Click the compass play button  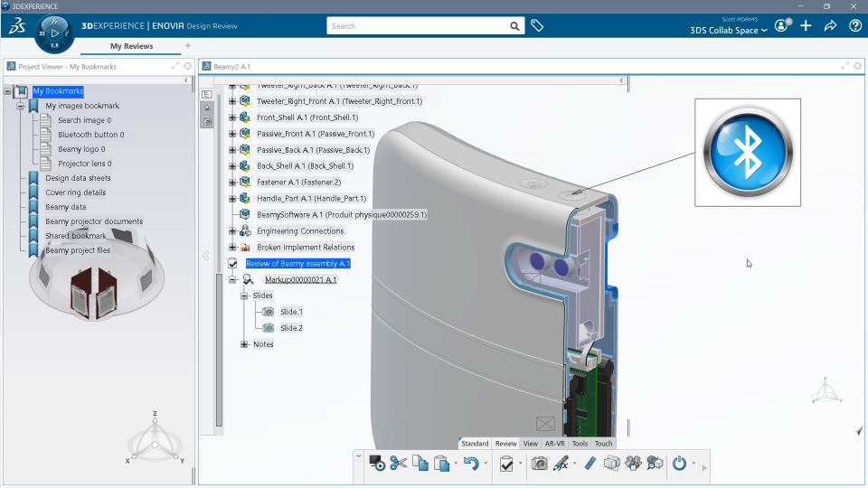tap(54, 33)
